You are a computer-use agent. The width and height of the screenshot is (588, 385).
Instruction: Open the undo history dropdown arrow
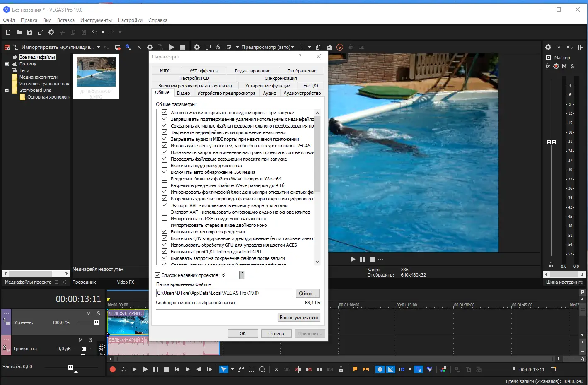coord(103,32)
